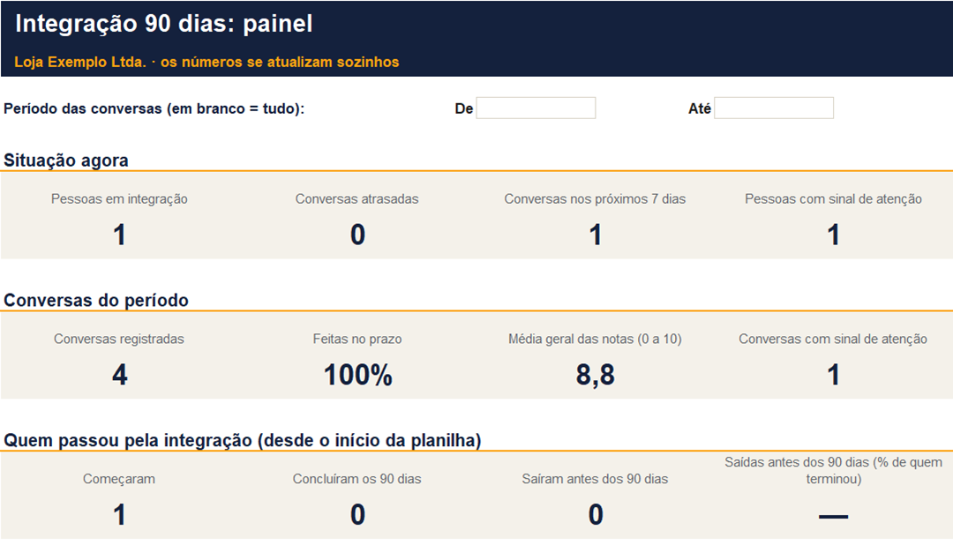Click the 'Até' end date input field
This screenshot has width=953, height=560.
(x=774, y=108)
